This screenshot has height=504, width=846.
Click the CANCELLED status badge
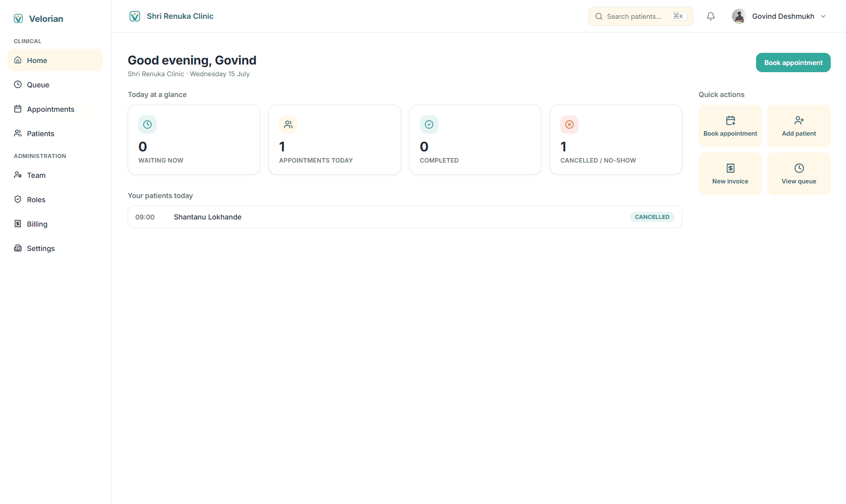652,217
